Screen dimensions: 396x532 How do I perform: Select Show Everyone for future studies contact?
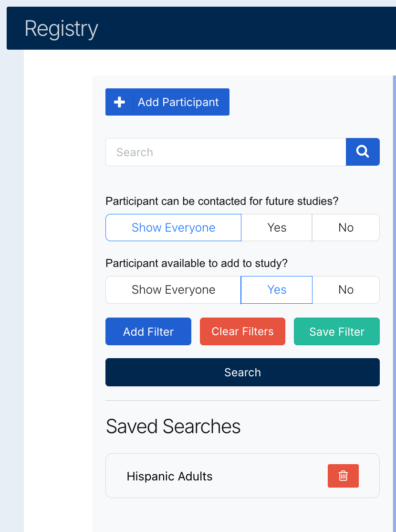tap(173, 228)
